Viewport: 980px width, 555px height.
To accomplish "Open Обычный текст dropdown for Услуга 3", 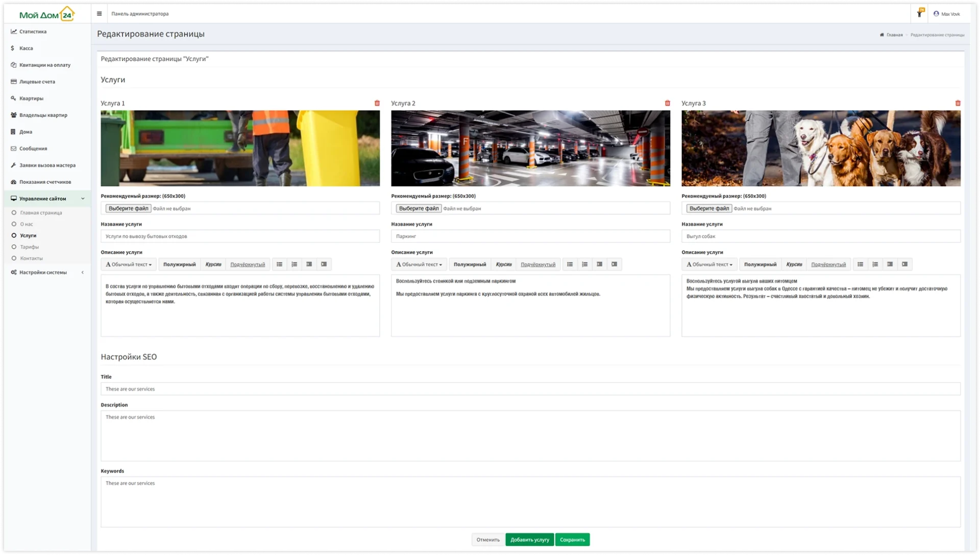I will tap(709, 264).
